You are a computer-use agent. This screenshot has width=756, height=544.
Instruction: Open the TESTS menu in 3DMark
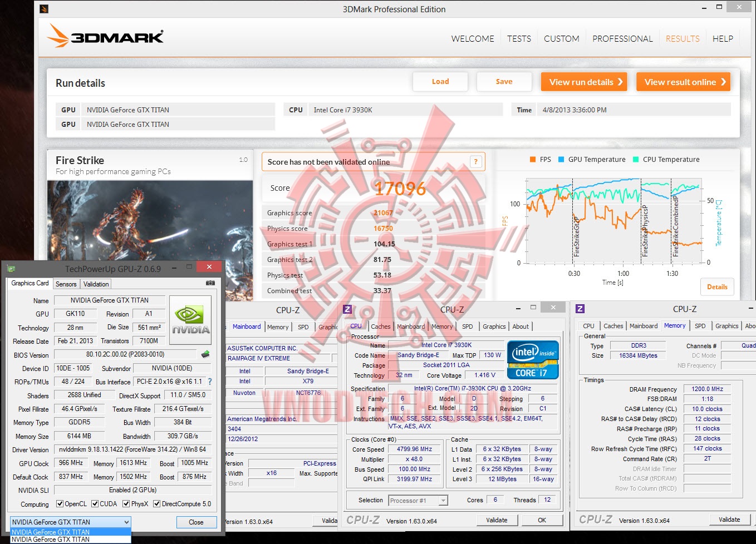[519, 38]
